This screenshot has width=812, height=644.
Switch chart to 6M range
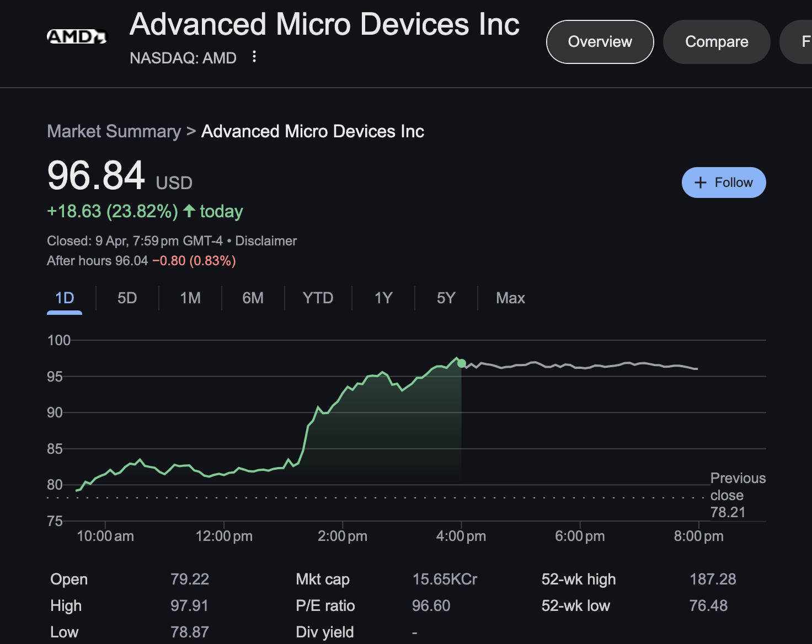[x=253, y=298]
